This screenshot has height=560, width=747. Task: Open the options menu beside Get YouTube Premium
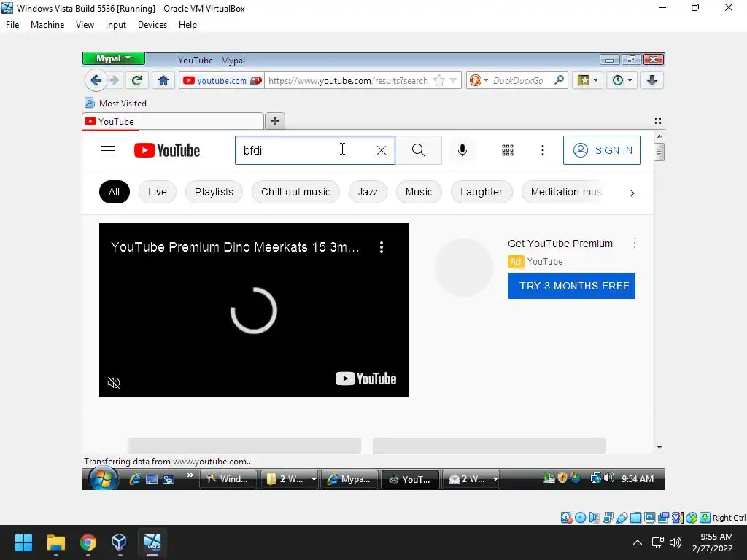point(635,244)
